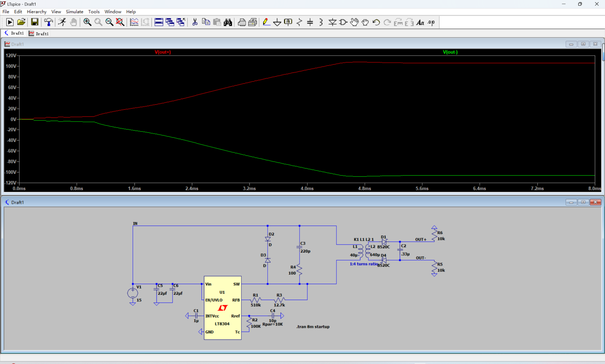Viewport: 605px width, 364px height.
Task: Place a diode component
Action: [332, 22]
